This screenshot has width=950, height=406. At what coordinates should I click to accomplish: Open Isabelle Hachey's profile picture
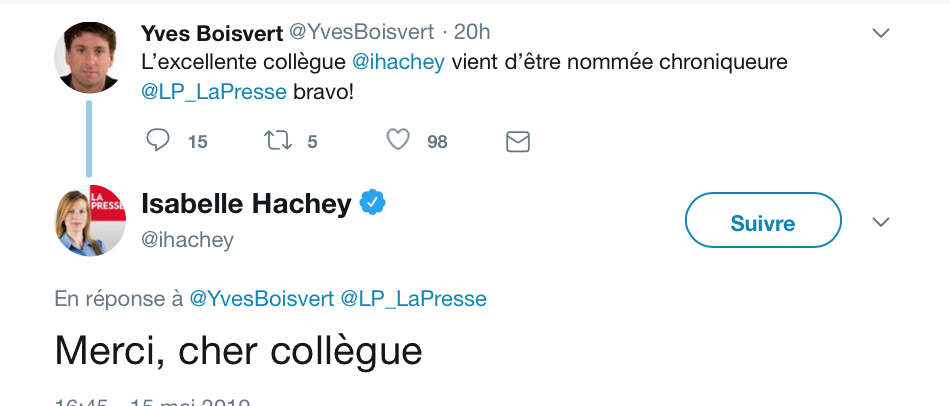point(89,220)
